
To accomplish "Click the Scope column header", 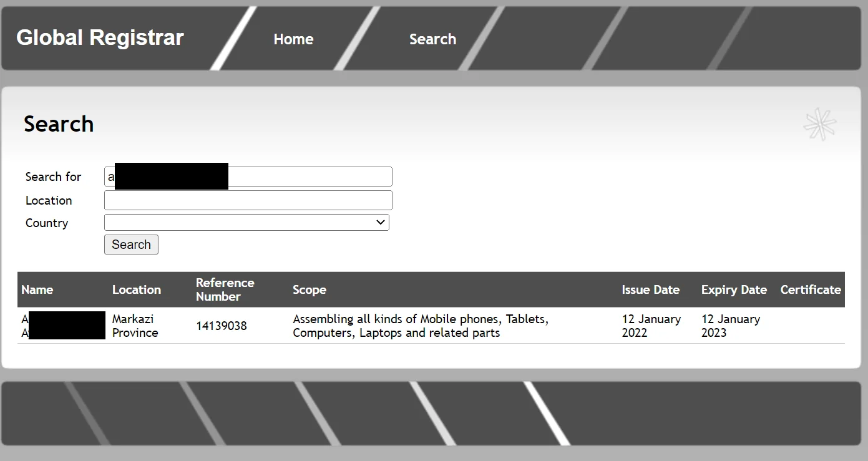I will pos(310,289).
